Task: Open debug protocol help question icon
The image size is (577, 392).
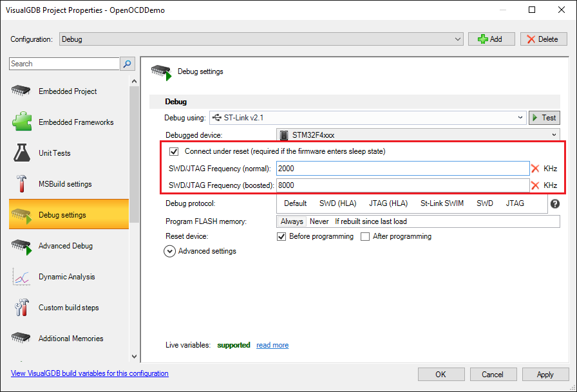Action: click(x=555, y=203)
